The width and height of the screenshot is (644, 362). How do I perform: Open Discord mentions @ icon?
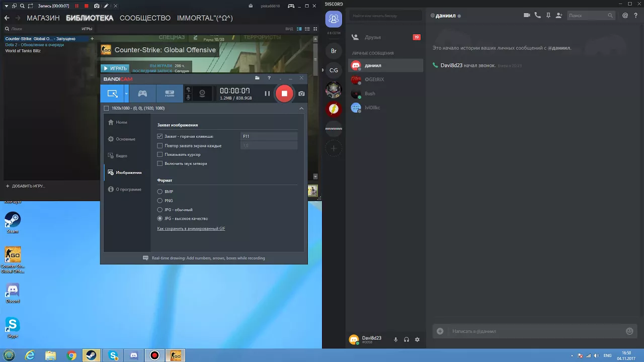[625, 16]
